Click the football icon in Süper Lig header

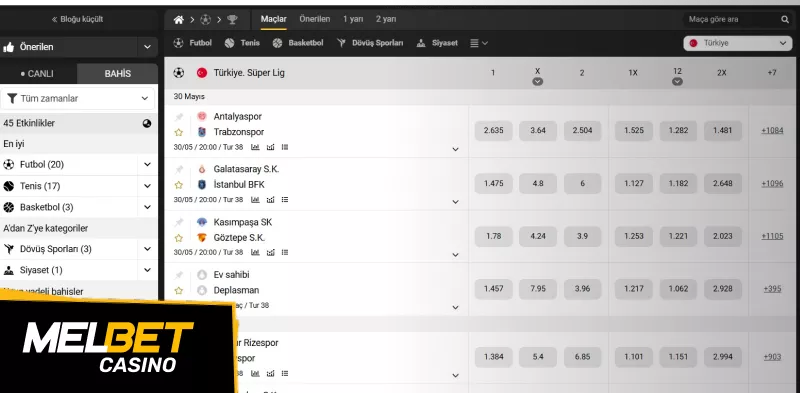coord(179,73)
